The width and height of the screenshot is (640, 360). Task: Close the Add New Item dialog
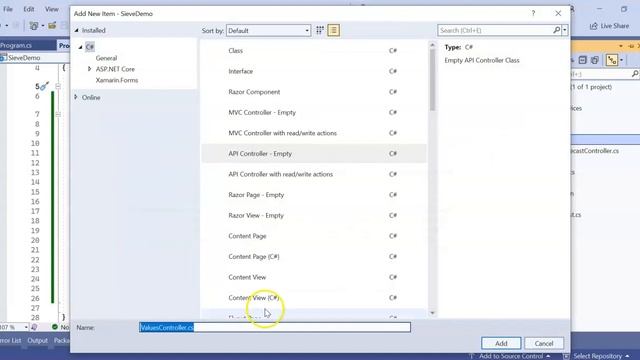(x=558, y=13)
